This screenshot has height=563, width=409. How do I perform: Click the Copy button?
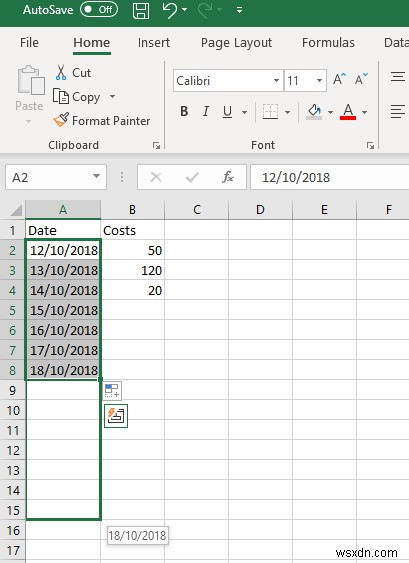(x=76, y=97)
